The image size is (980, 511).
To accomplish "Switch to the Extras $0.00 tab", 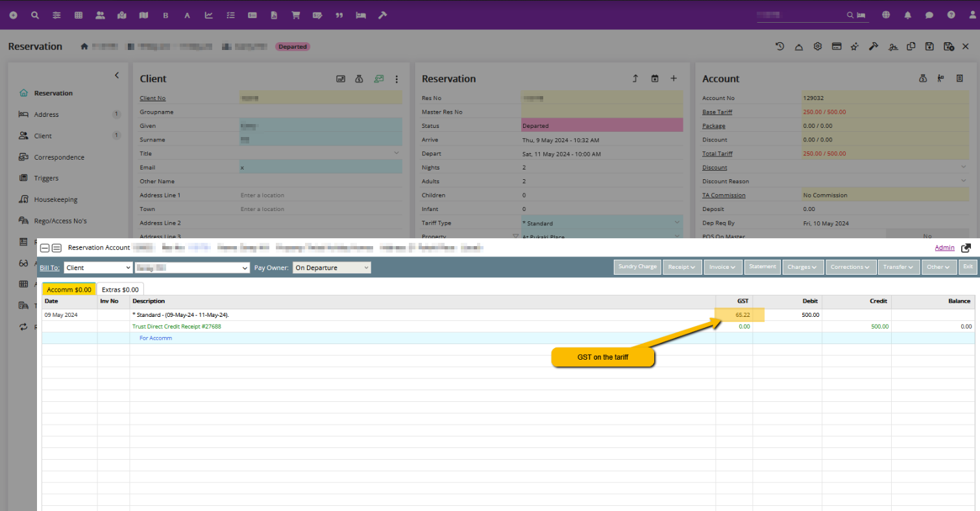I will coord(120,290).
